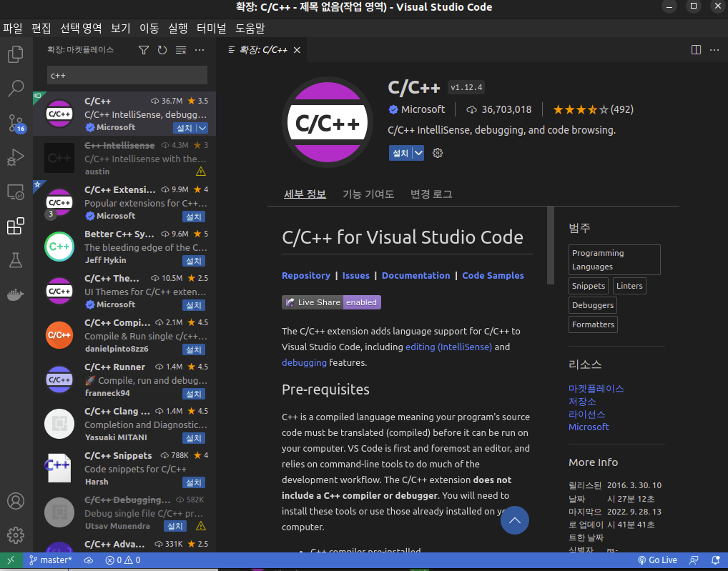The image size is (728, 571).
Task: Focus the extension search box containing c++
Action: [127, 75]
